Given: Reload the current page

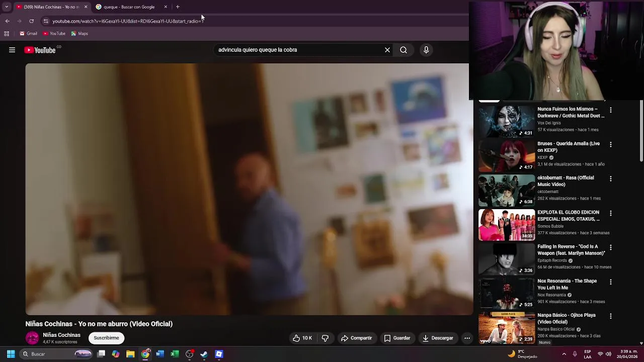Looking at the screenshot, I should coord(31,21).
